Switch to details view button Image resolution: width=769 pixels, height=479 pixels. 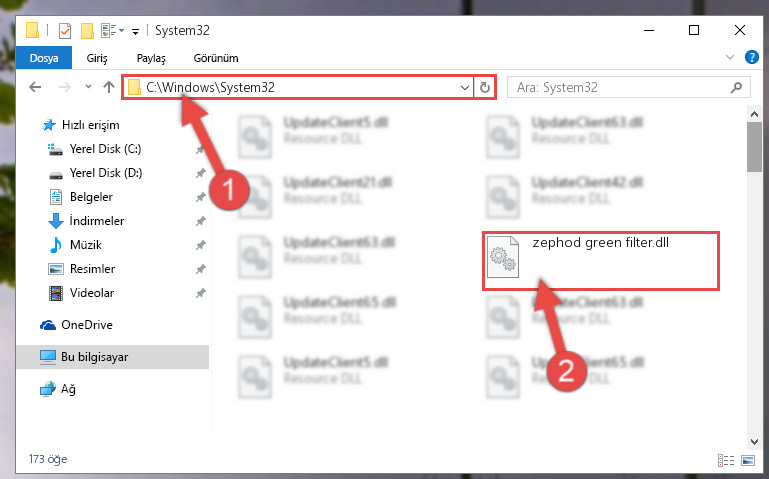tap(726, 460)
